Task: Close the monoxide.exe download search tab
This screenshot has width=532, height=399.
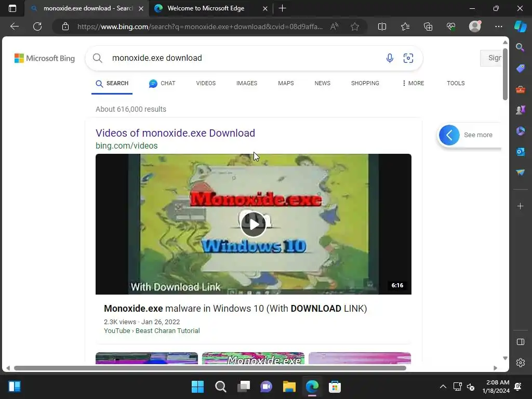Action: pyautogui.click(x=141, y=8)
